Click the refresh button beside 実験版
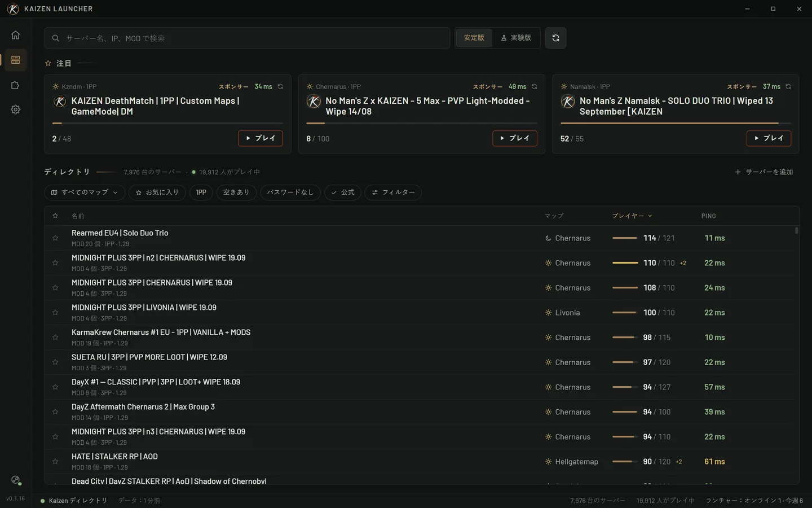Image resolution: width=812 pixels, height=508 pixels. point(555,38)
